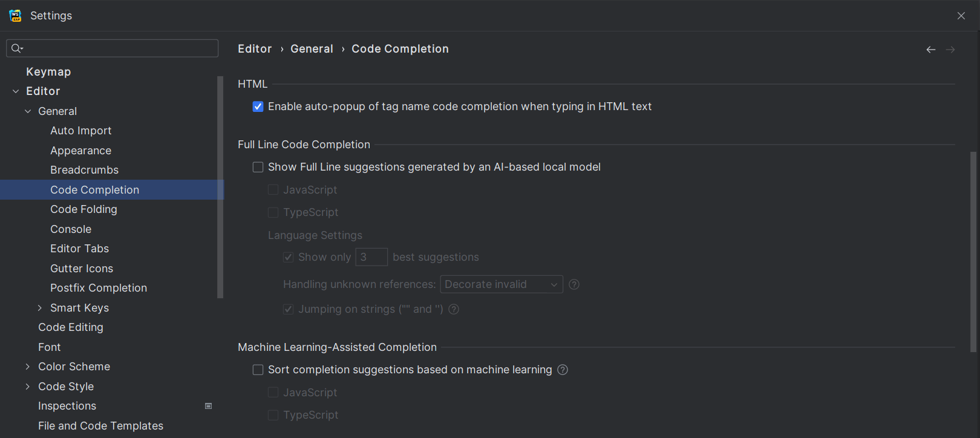Open help for Handling unknown references

tap(574, 284)
